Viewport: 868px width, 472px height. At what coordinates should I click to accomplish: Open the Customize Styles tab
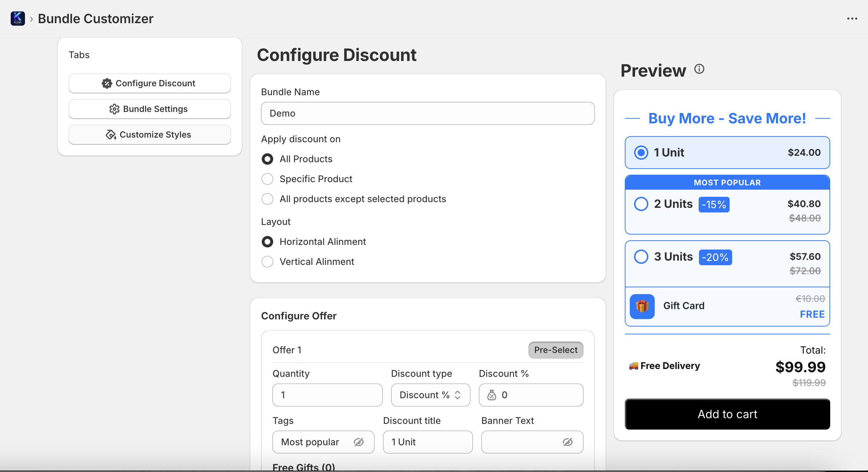click(149, 135)
